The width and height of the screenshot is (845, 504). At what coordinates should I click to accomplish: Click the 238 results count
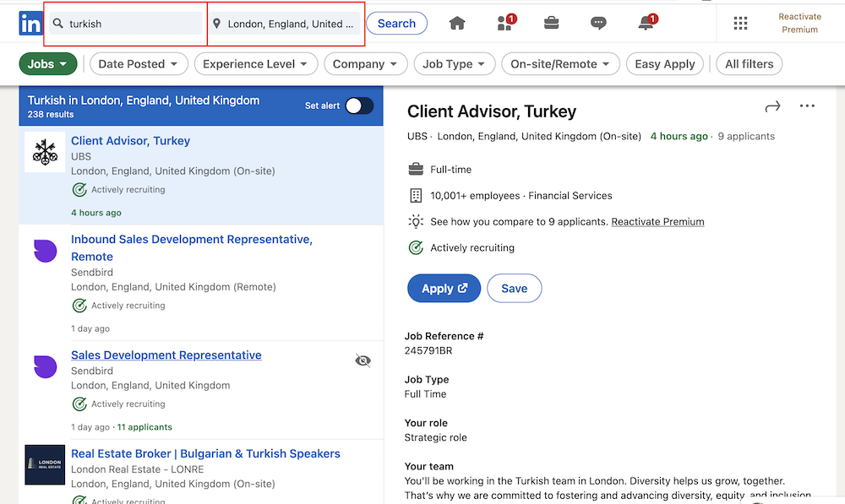tap(51, 114)
